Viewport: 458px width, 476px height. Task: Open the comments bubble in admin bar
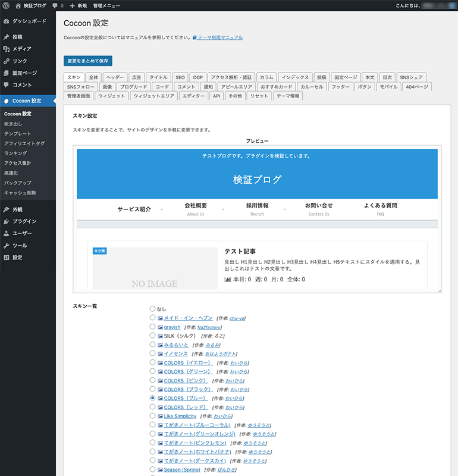click(55, 5)
